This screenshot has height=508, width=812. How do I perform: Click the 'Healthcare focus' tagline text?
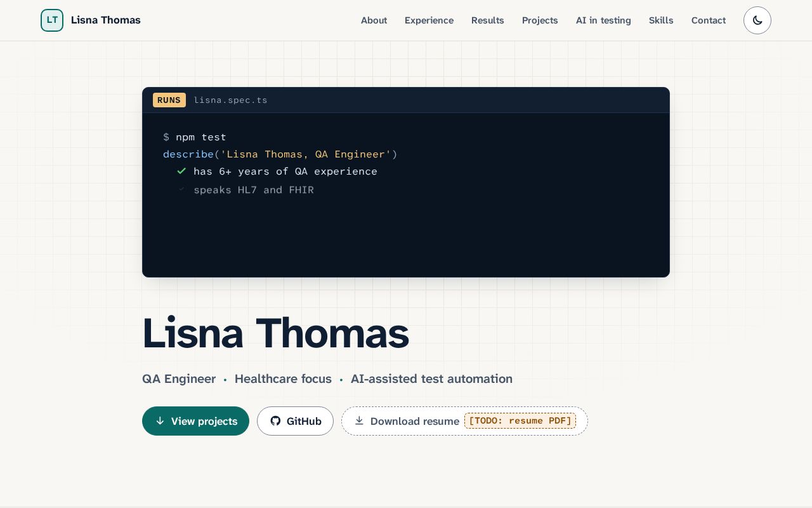click(283, 379)
